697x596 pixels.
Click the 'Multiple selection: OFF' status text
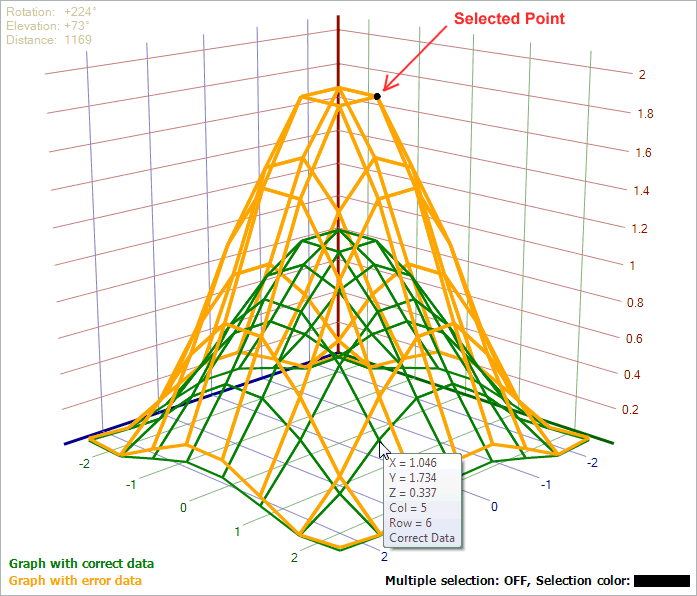(x=457, y=581)
